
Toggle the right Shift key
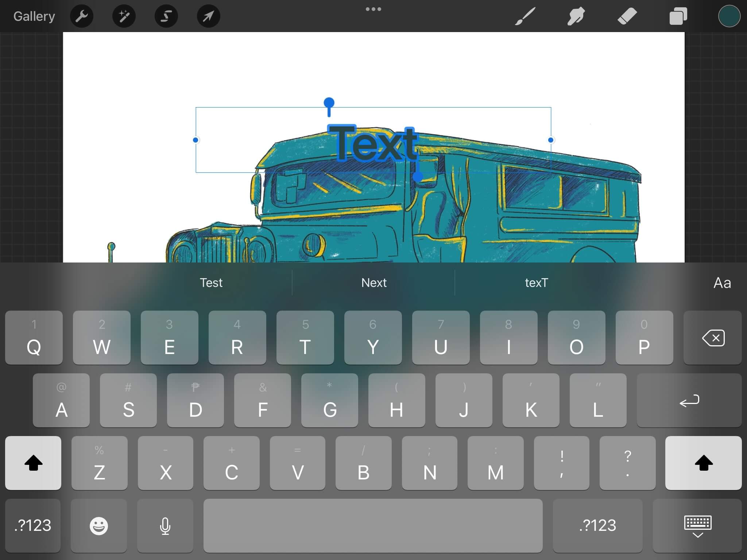pyautogui.click(x=703, y=463)
